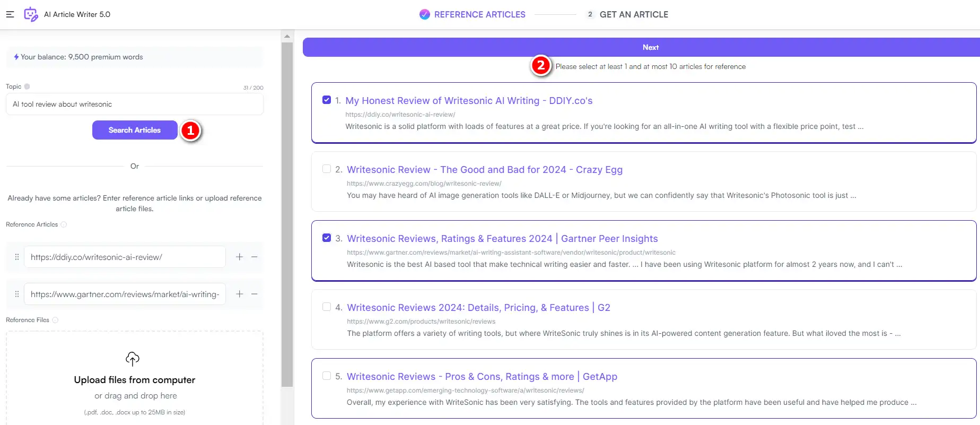The height and width of the screenshot is (425, 980).
Task: Click the step 2 number badge
Action: click(x=590, y=14)
